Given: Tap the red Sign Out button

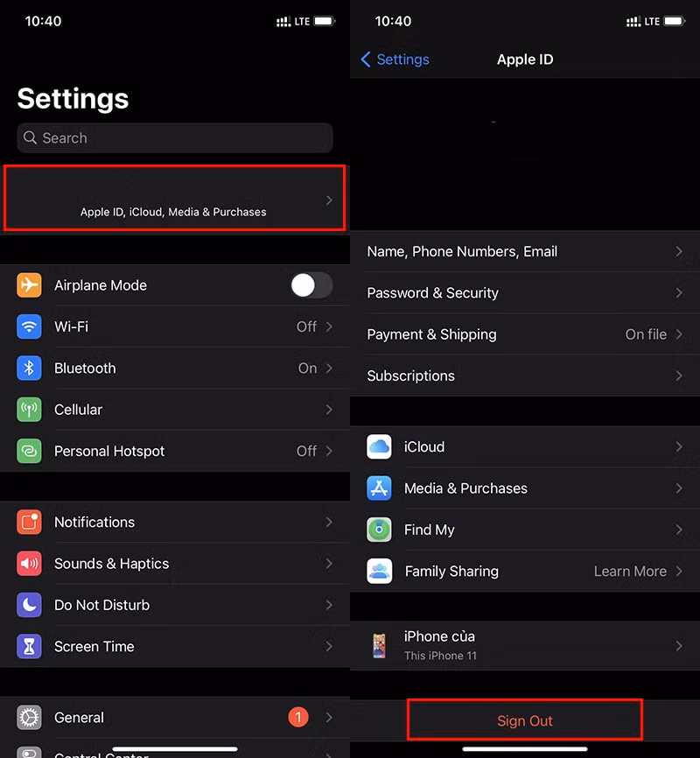Looking at the screenshot, I should click(x=525, y=720).
